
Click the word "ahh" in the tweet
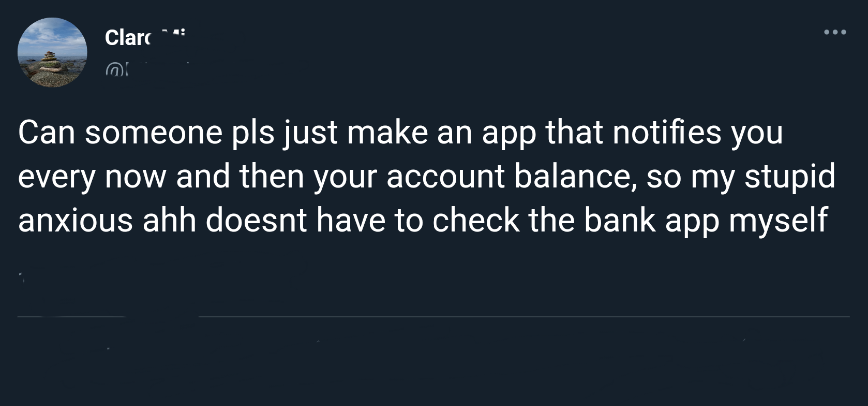pyautogui.click(x=169, y=220)
